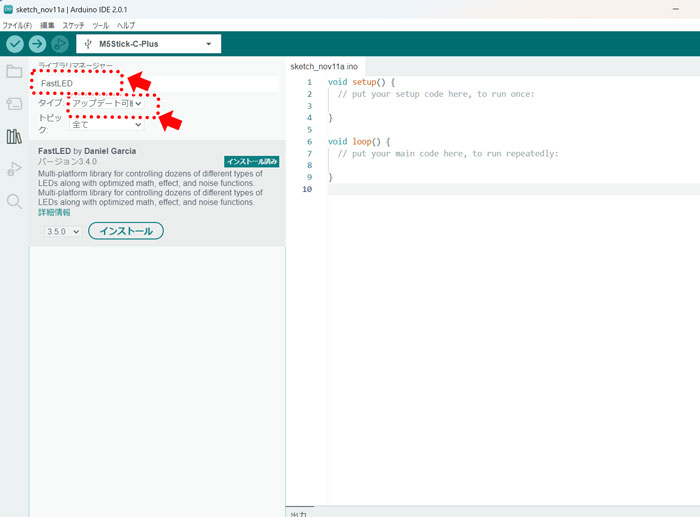The height and width of the screenshot is (517, 700).
Task: Click the void loop() code line
Action: 359,142
